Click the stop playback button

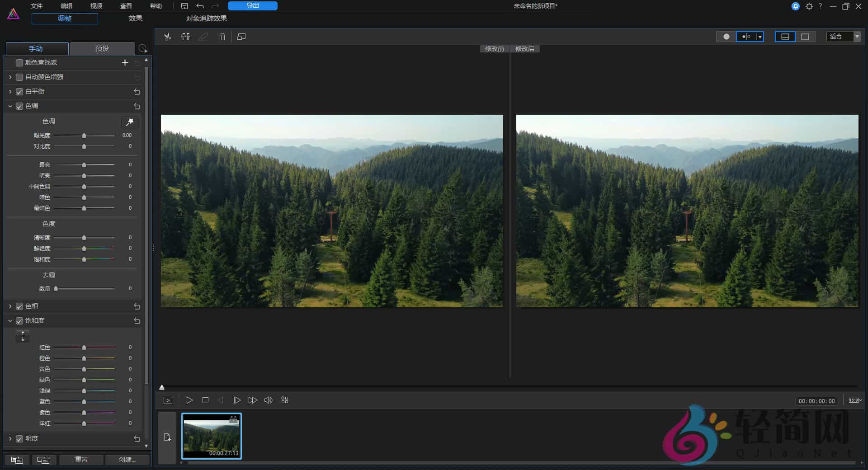205,400
